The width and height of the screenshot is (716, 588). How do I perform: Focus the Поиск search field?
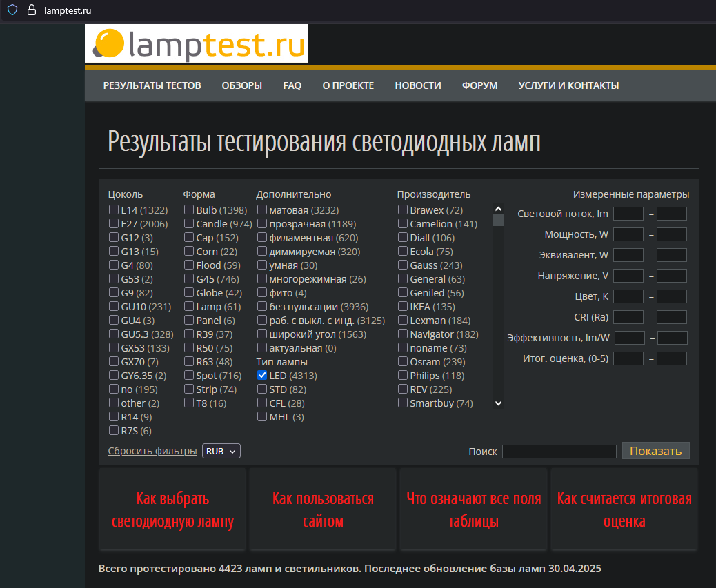(x=559, y=452)
